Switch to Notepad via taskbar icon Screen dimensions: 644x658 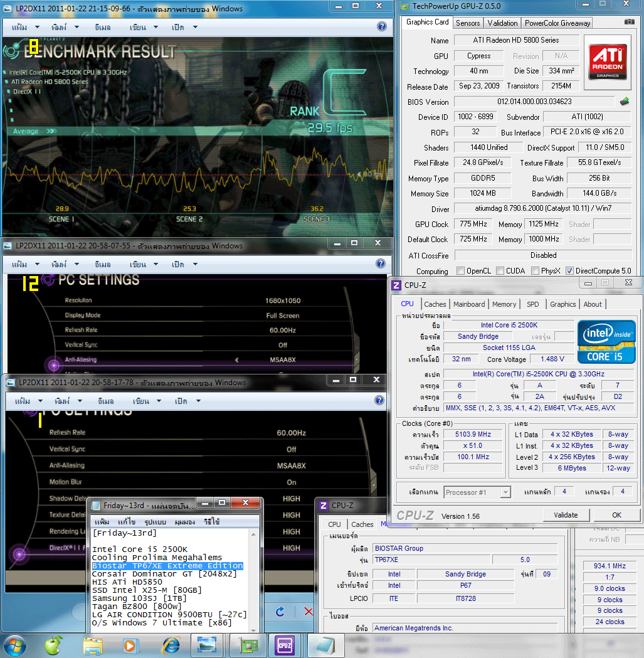point(325,645)
